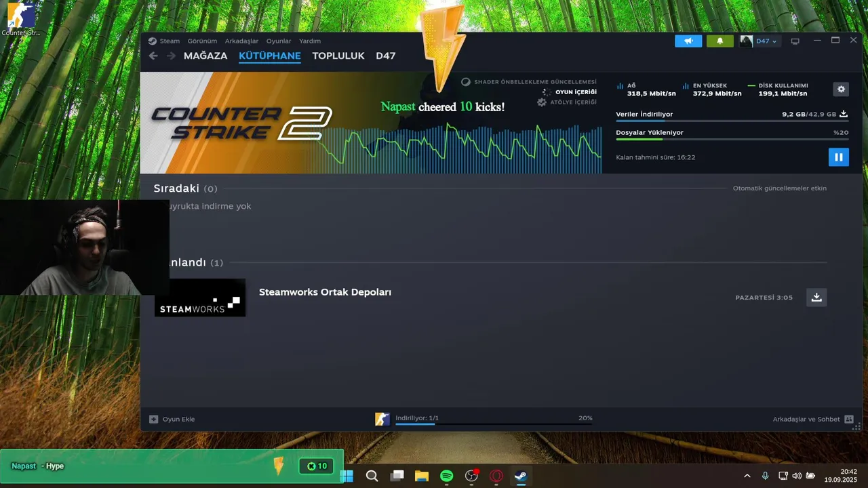Click the İndiriliyor 1/1 progress bar

coord(494,424)
